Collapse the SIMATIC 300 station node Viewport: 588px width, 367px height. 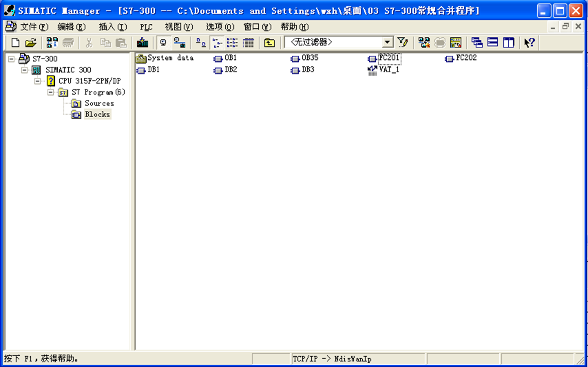coord(24,70)
